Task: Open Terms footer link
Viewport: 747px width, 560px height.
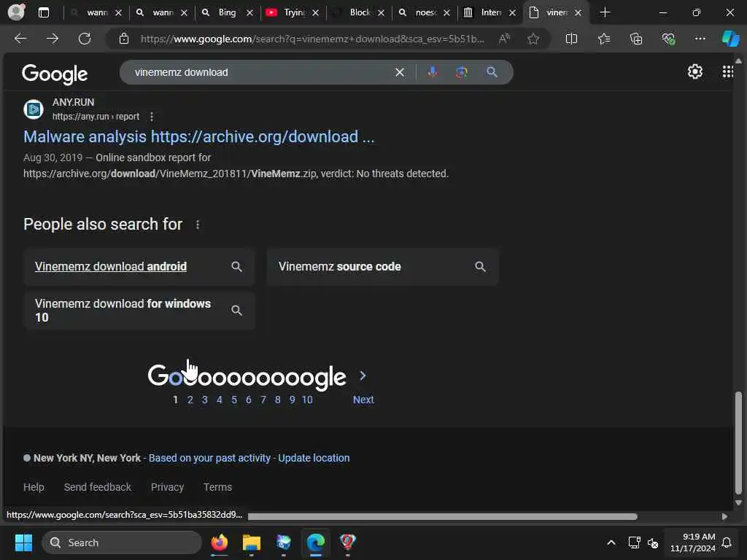Action: point(217,487)
